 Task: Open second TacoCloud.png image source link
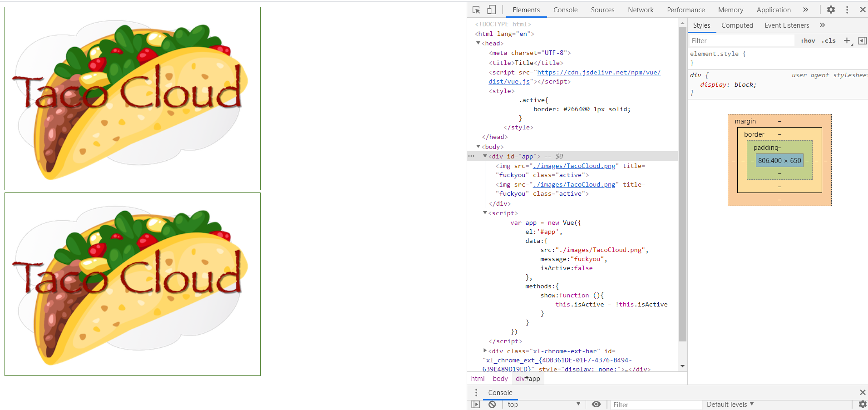point(574,184)
